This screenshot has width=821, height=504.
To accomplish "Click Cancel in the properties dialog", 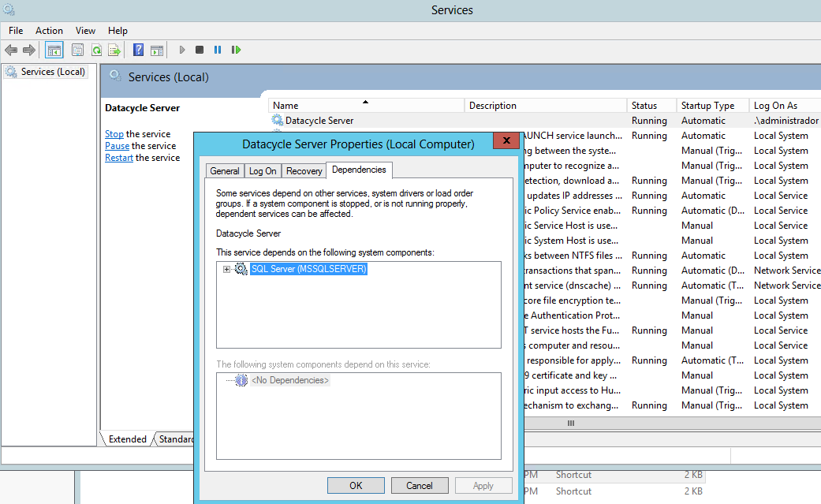I will pyautogui.click(x=420, y=486).
